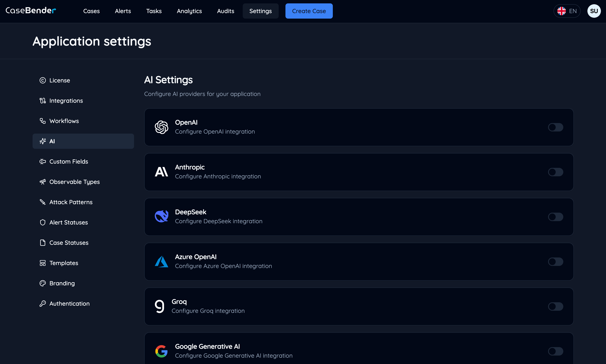606x364 pixels.
Task: Click the OpenAI provider logo
Action: (162, 127)
